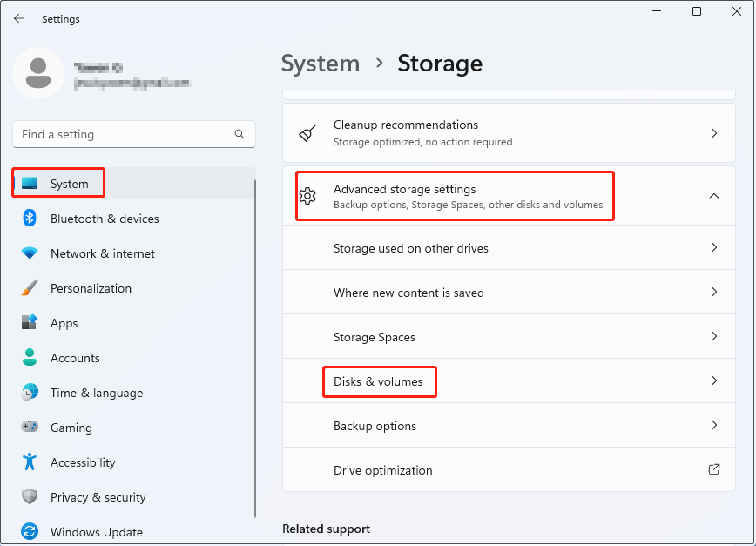The height and width of the screenshot is (546, 756).
Task: Click the Gaming controller icon
Action: point(30,428)
